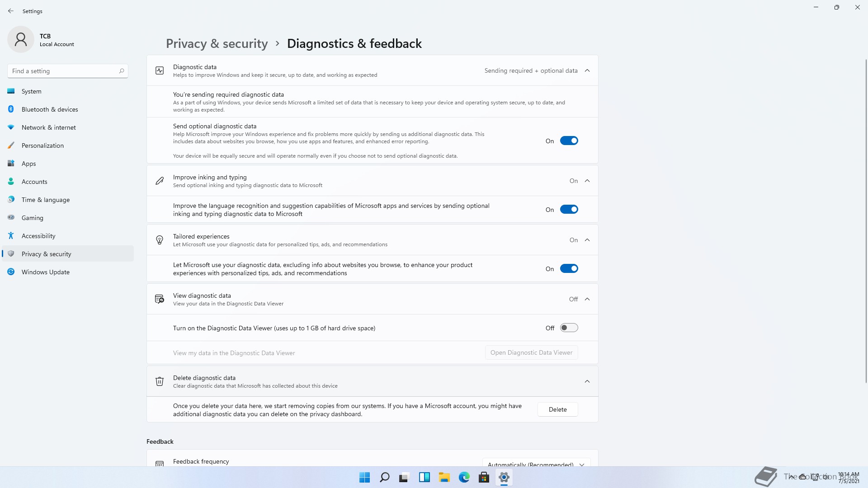
Task: Open Gaming settings
Action: tap(68, 218)
